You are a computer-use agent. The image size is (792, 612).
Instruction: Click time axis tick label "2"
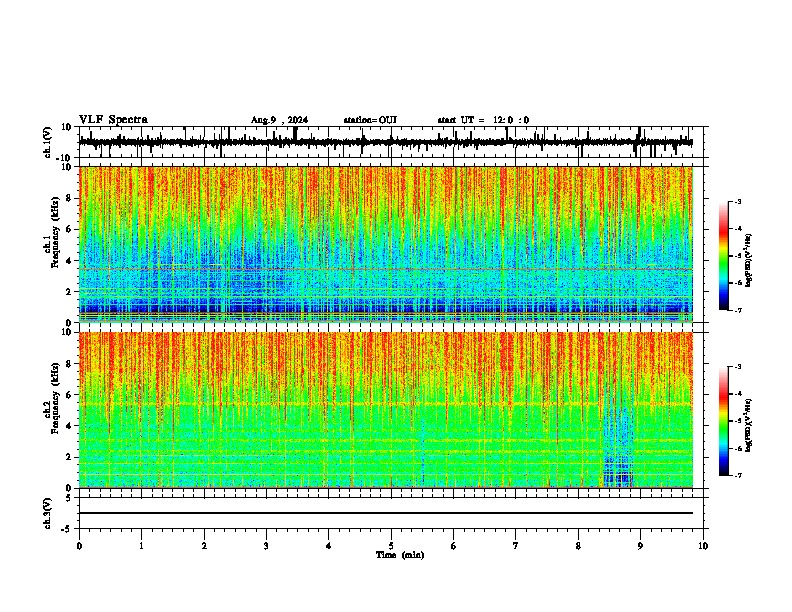(x=204, y=546)
